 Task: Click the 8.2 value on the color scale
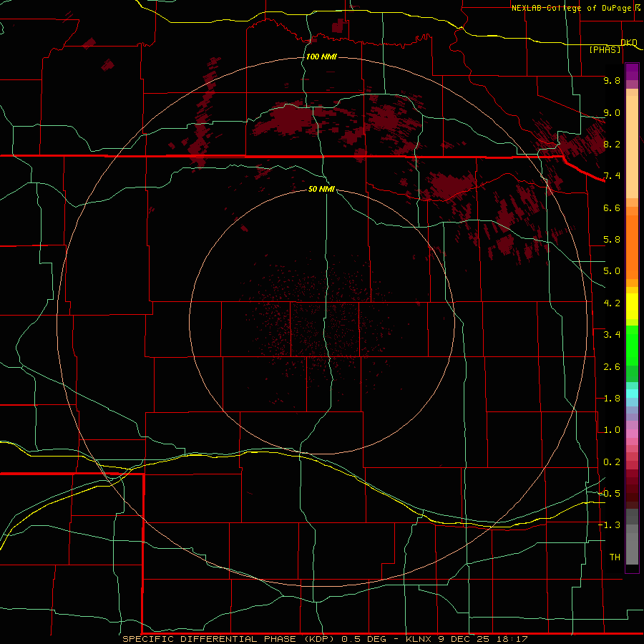point(612,144)
